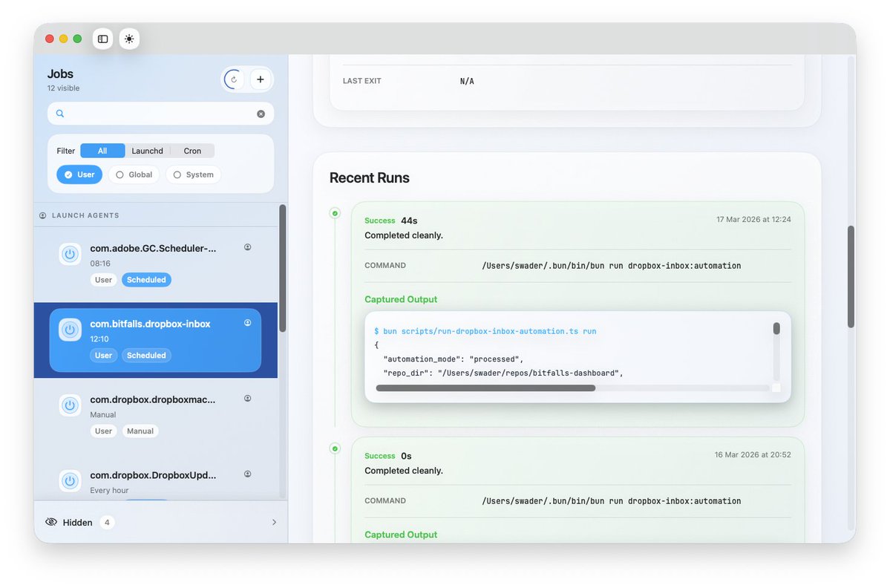Click the captured output horizontal scrollbar
890x588 pixels.
coord(485,388)
